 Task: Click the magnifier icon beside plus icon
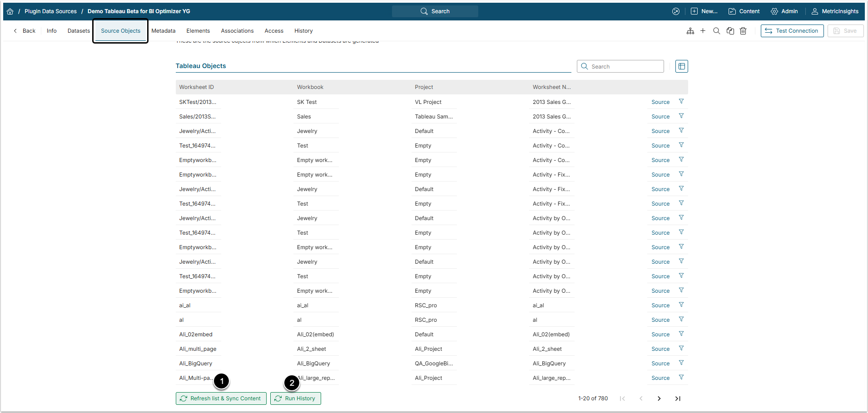pyautogui.click(x=716, y=31)
